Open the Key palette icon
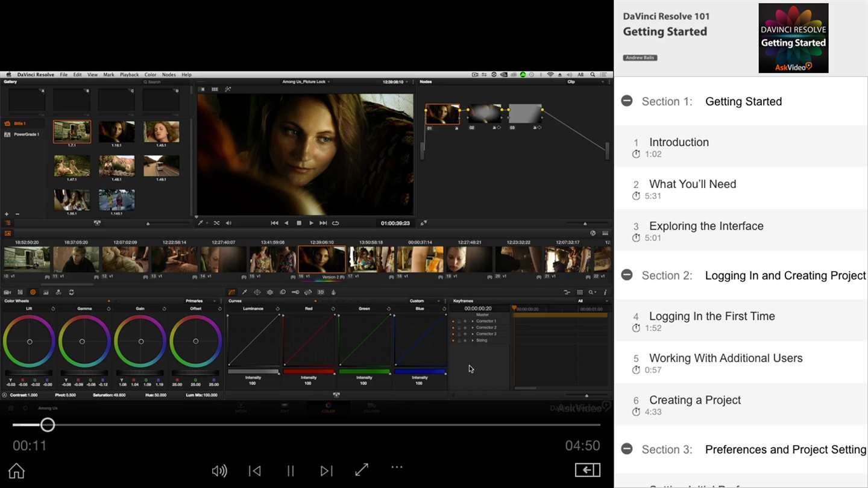This screenshot has width=868, height=488. click(295, 292)
